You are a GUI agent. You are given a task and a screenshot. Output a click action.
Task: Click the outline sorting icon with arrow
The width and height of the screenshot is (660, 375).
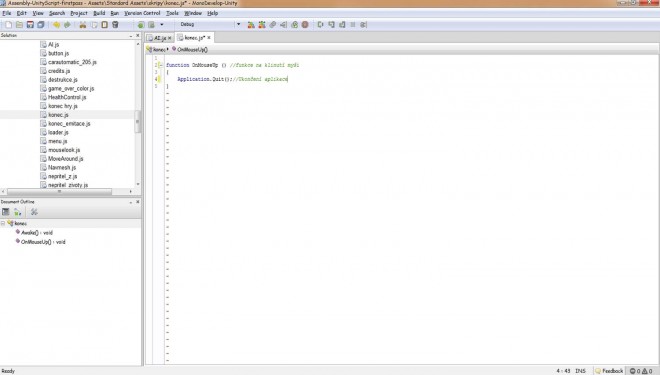(17, 212)
